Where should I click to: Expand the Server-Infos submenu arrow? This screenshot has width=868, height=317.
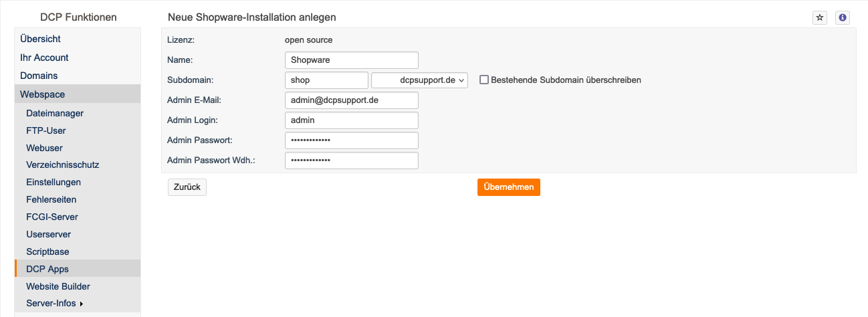coord(81,304)
